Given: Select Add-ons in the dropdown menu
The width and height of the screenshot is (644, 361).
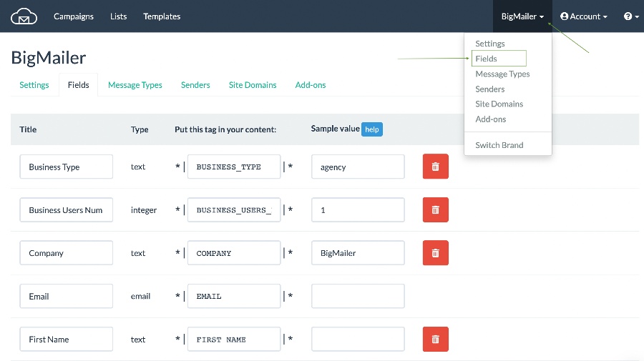Looking at the screenshot, I should click(x=490, y=119).
